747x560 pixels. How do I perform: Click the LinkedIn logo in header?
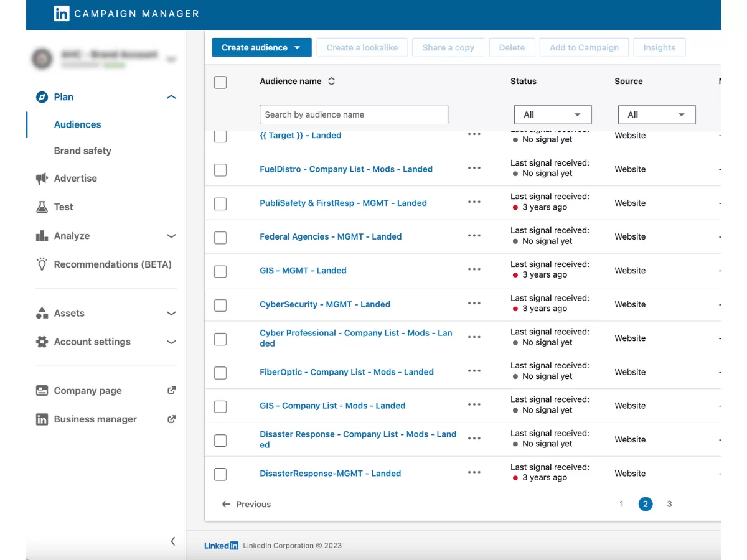62,14
